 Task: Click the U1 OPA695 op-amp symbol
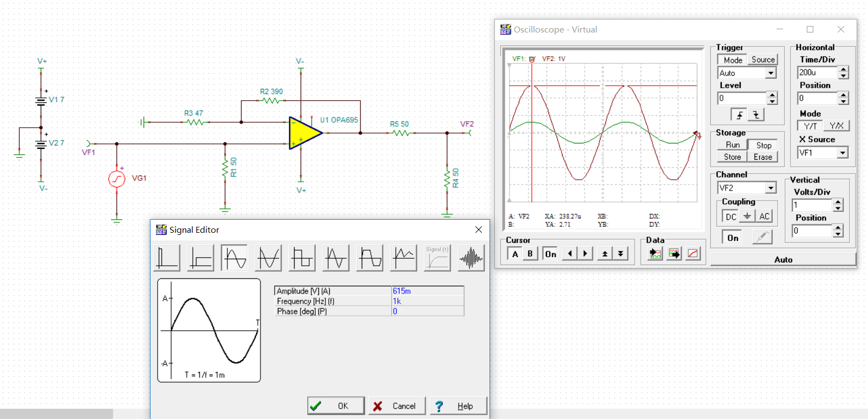coord(305,133)
